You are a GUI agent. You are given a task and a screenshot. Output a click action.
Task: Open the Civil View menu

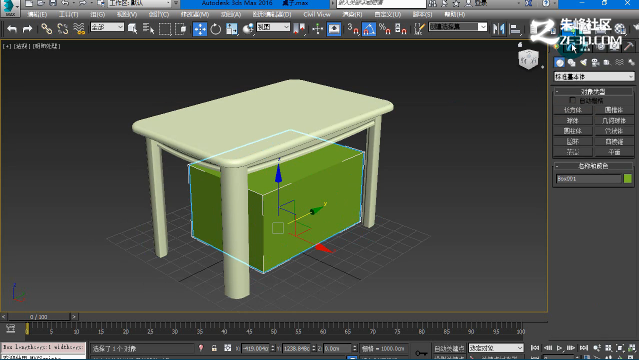(317, 14)
